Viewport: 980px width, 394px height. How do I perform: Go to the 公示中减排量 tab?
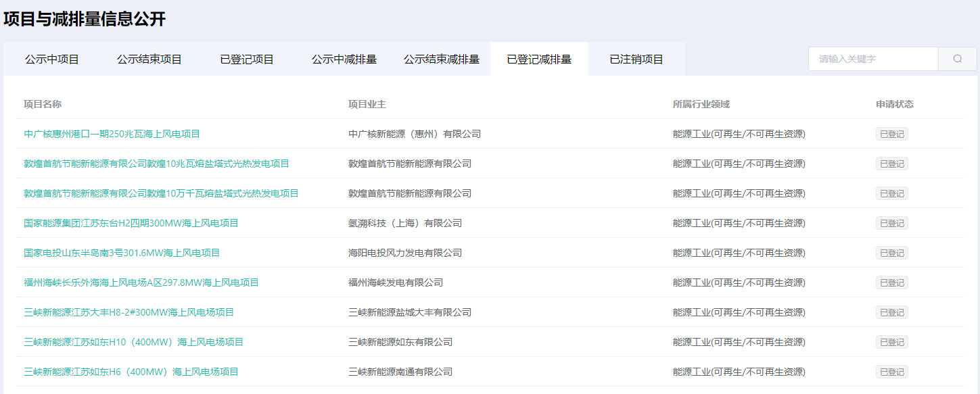(x=344, y=59)
